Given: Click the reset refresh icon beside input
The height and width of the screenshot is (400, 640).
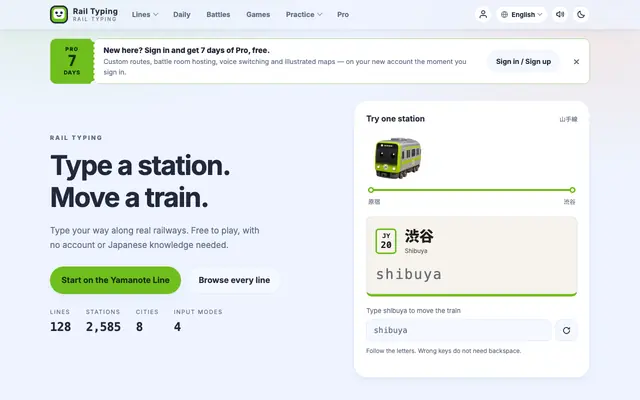Looking at the screenshot, I should coord(566,330).
